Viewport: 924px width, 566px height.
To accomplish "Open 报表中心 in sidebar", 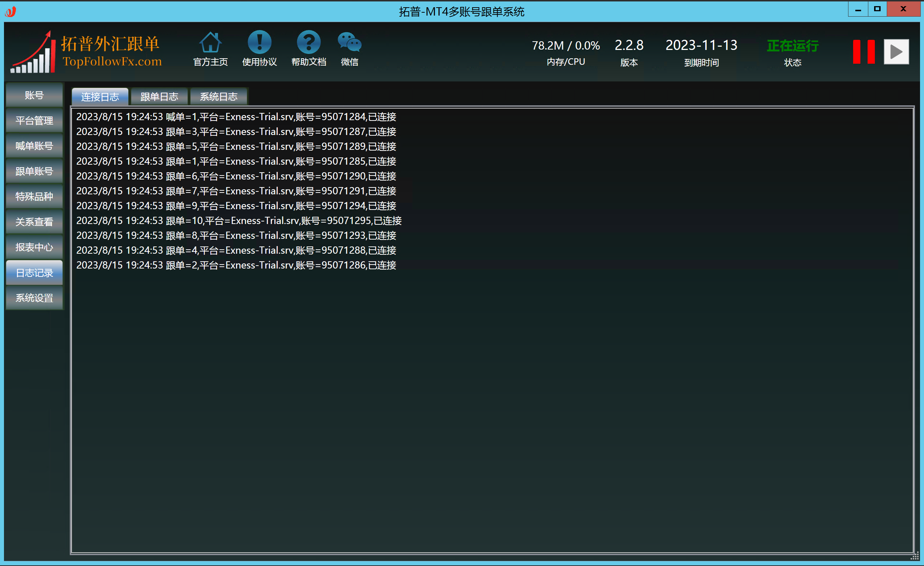I will [x=34, y=247].
